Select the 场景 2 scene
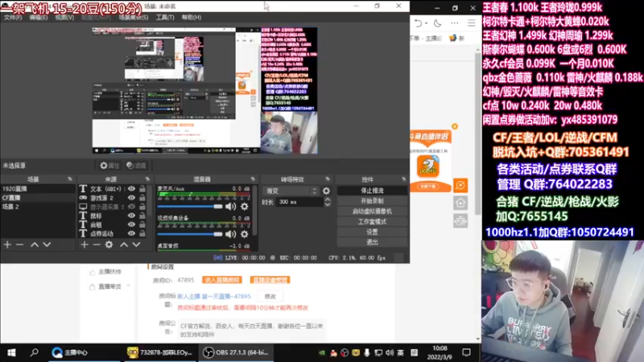This screenshot has width=644, height=362. pyautogui.click(x=38, y=207)
